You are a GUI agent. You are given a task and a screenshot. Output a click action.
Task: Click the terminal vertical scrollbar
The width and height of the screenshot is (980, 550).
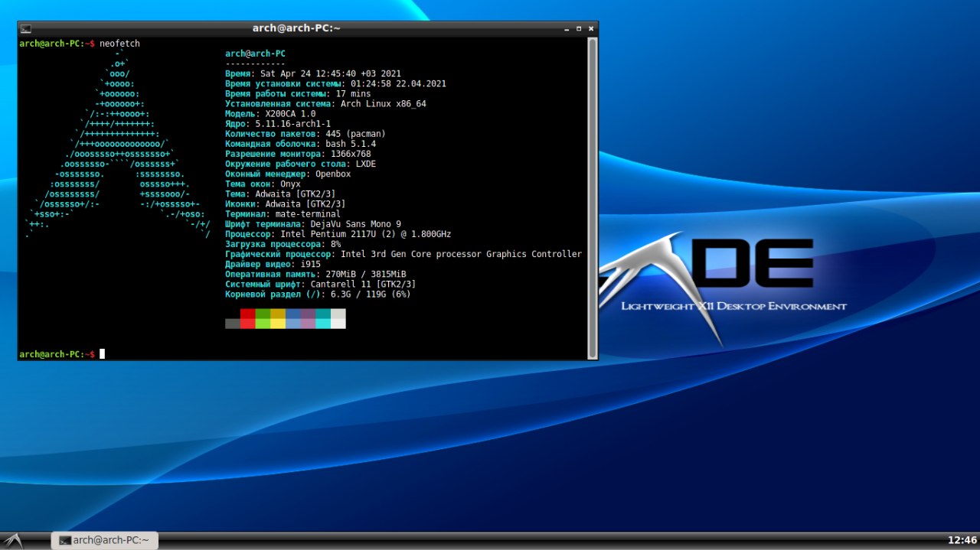point(592,197)
